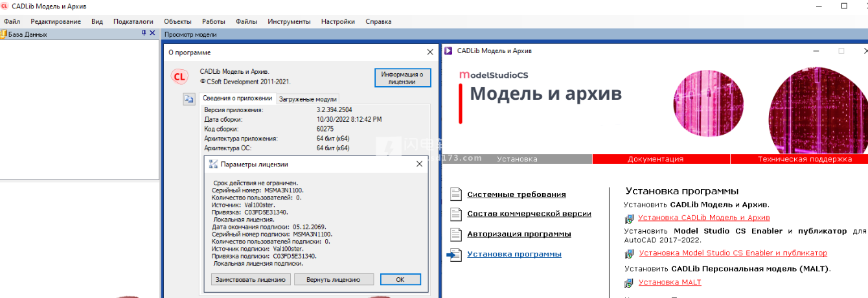Click document icon beside Системные требования
Screen dimensions: 868x298
point(455,194)
